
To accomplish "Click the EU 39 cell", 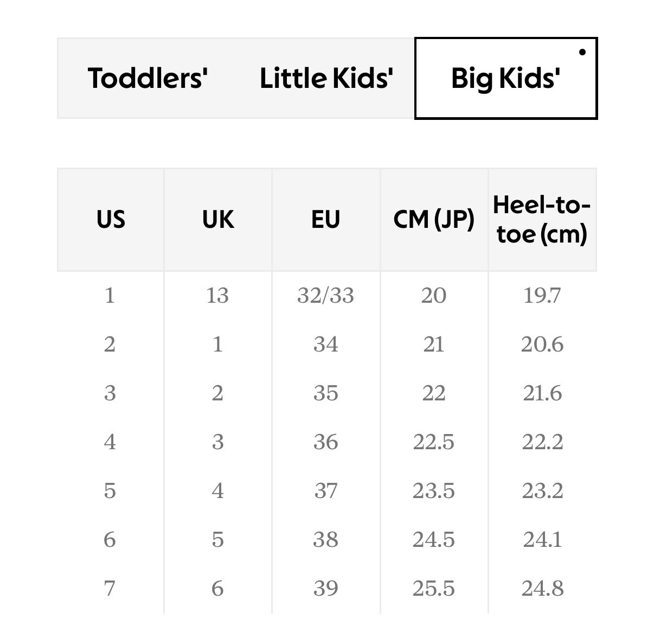I will click(x=325, y=589).
